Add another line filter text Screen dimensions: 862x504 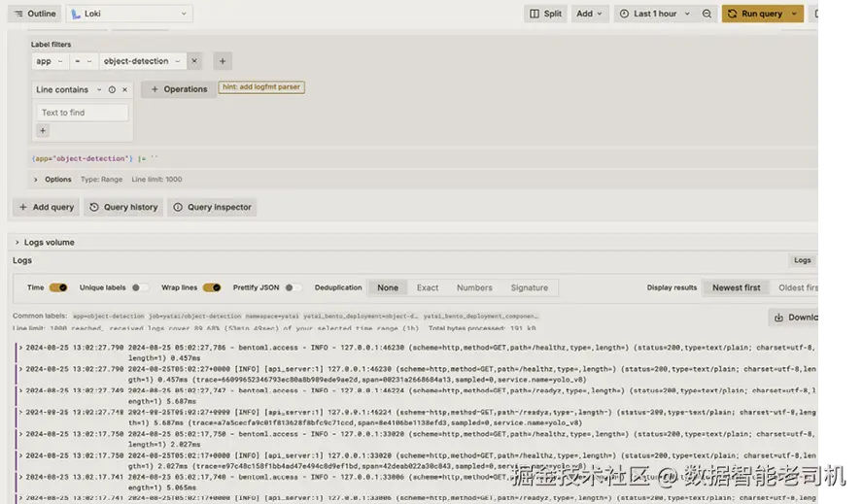point(43,131)
